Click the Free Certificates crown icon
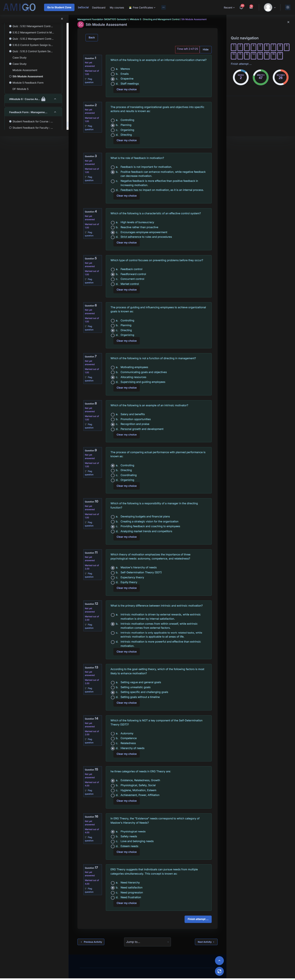 point(130,8)
